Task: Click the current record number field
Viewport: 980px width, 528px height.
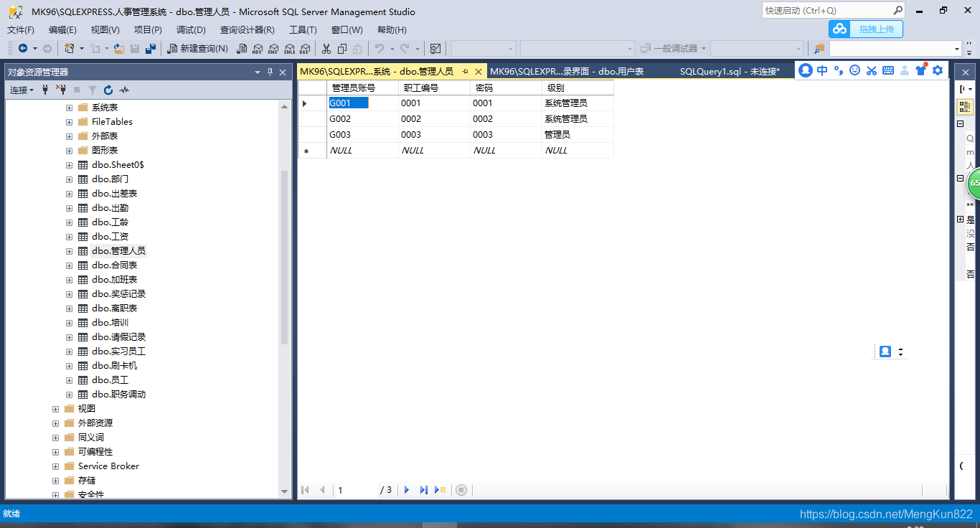Action: point(357,490)
